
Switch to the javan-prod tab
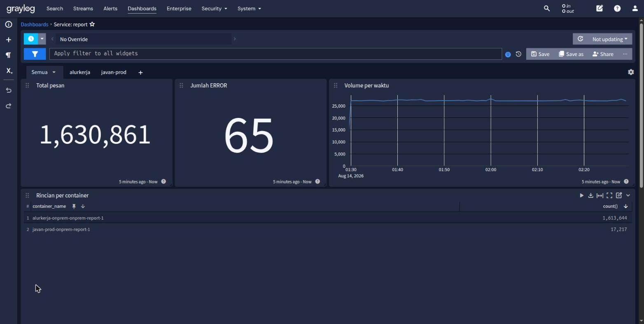point(114,72)
